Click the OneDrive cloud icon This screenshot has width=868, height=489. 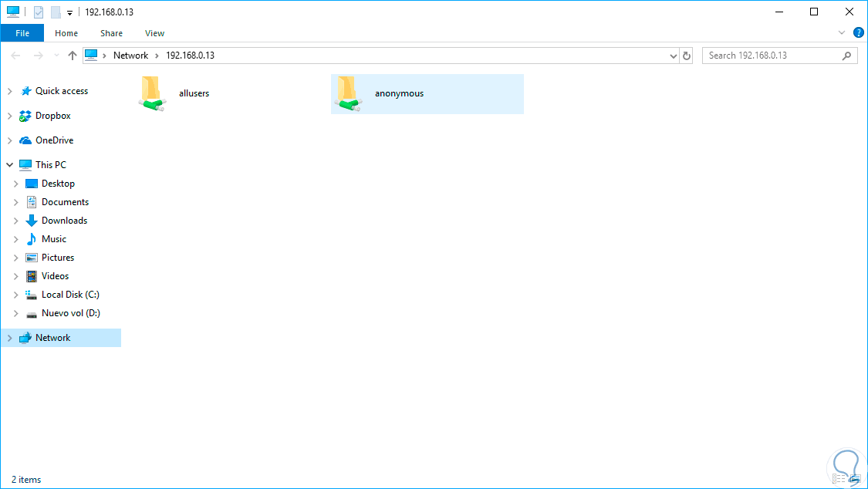click(25, 140)
